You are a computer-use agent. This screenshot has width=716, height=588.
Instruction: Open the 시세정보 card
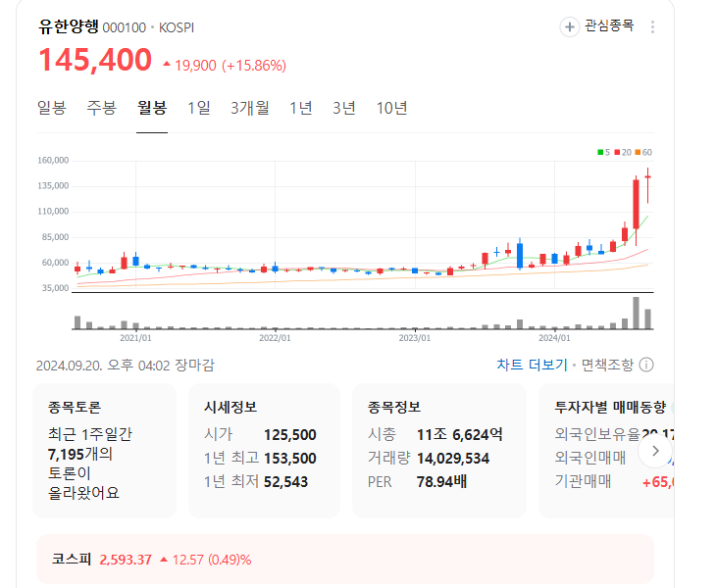point(265,451)
